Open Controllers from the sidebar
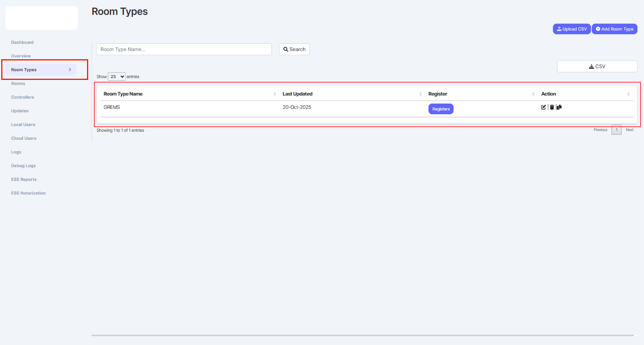 coord(22,97)
